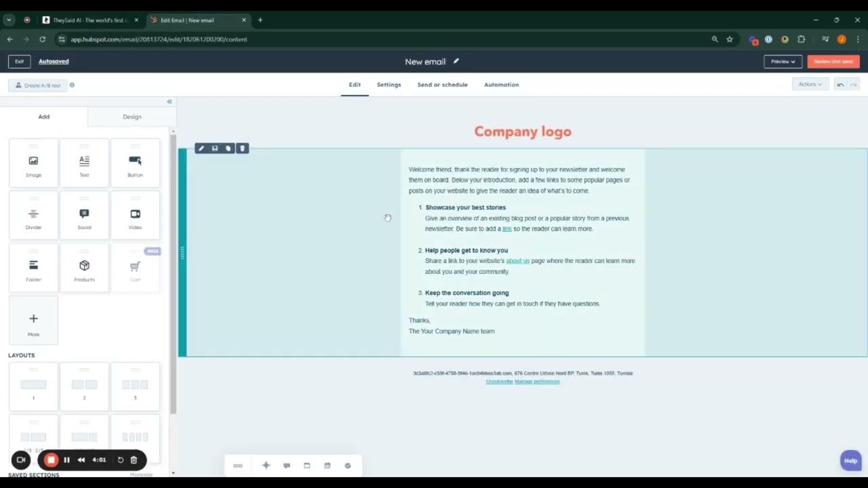
Task: Go to the Automation tab
Action: coord(501,85)
